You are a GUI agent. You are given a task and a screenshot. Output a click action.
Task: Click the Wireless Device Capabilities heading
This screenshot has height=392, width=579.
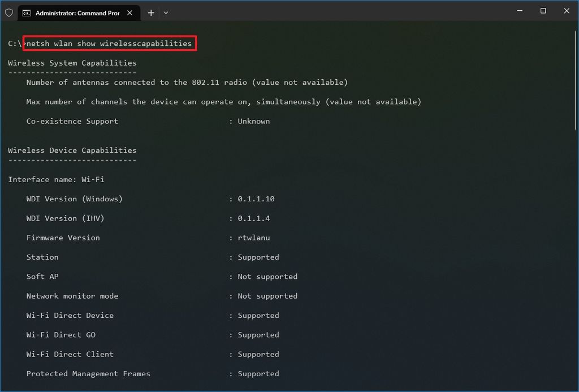[72, 150]
